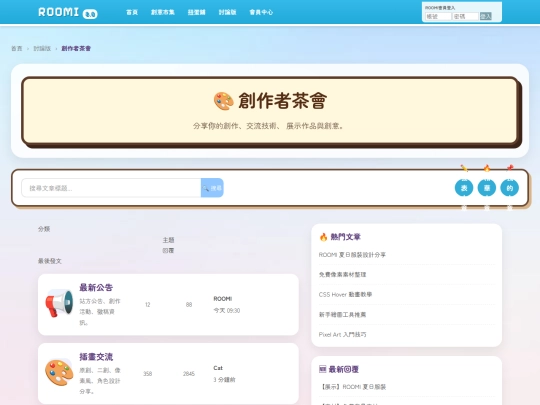The height and width of the screenshot is (405, 540).
Task: Click the 今天 09:30 timestamp
Action: [227, 310]
